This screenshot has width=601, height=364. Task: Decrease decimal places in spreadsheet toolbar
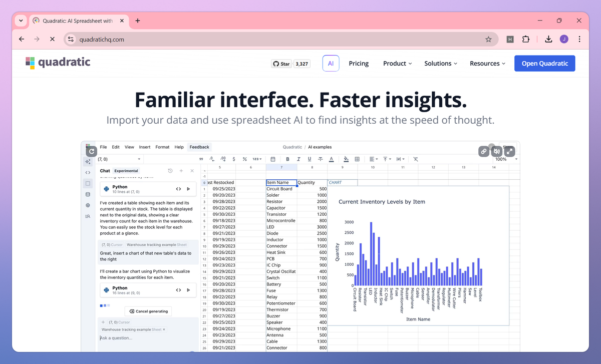coord(211,159)
